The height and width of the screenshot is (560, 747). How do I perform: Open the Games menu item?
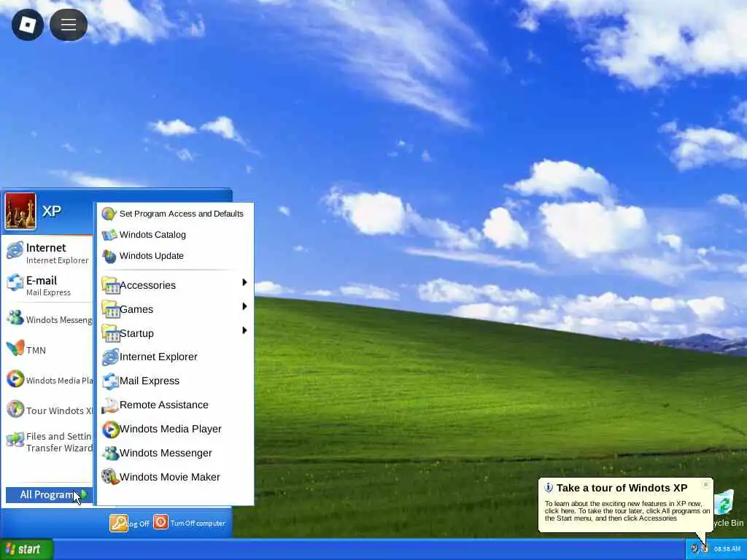point(175,309)
